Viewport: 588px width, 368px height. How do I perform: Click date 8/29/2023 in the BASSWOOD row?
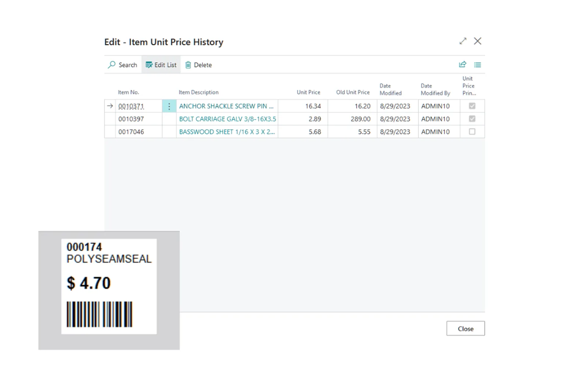395,132
